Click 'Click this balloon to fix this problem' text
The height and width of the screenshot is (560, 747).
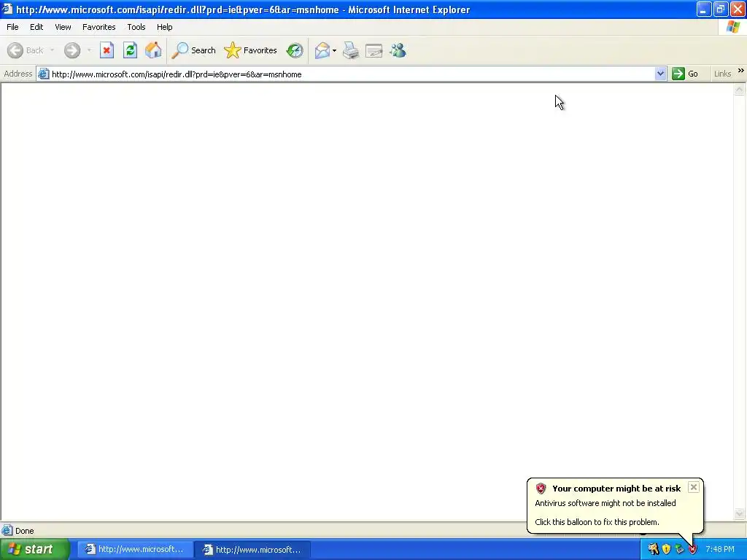coord(597,522)
